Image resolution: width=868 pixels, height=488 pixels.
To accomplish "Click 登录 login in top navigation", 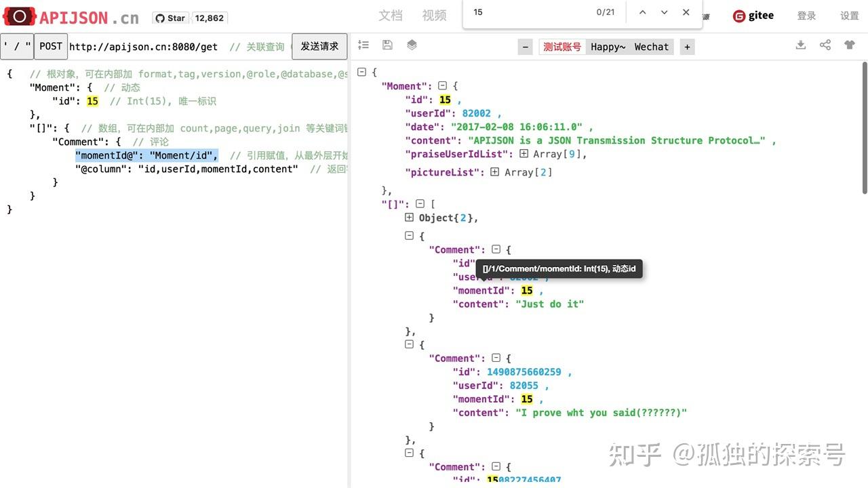I will click(x=806, y=16).
